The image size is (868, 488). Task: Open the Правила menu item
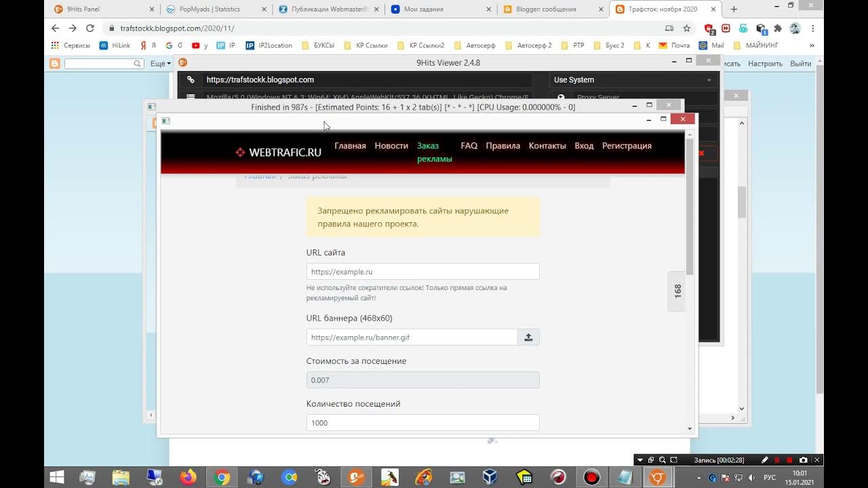click(502, 146)
